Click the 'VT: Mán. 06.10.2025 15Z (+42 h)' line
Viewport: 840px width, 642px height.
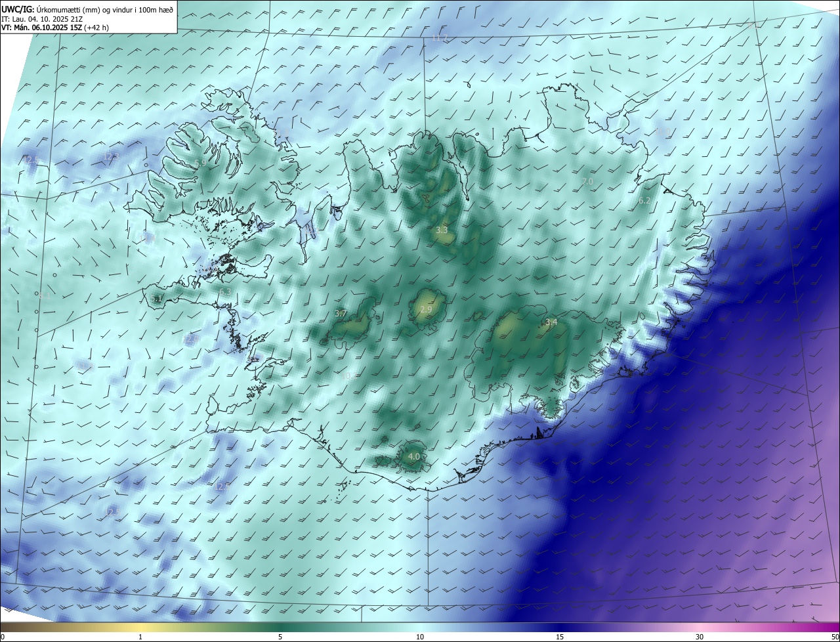tap(55, 28)
